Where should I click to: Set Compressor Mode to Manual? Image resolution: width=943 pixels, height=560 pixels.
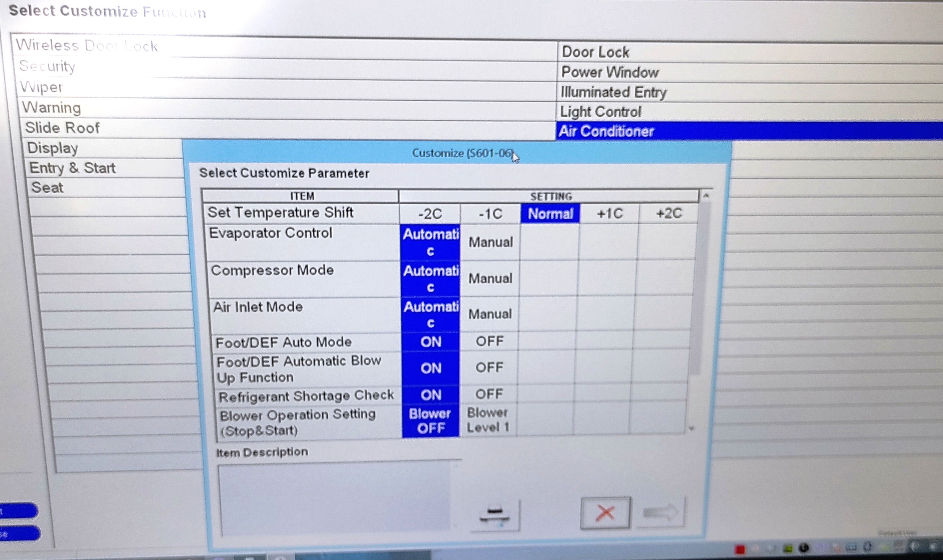(490, 279)
